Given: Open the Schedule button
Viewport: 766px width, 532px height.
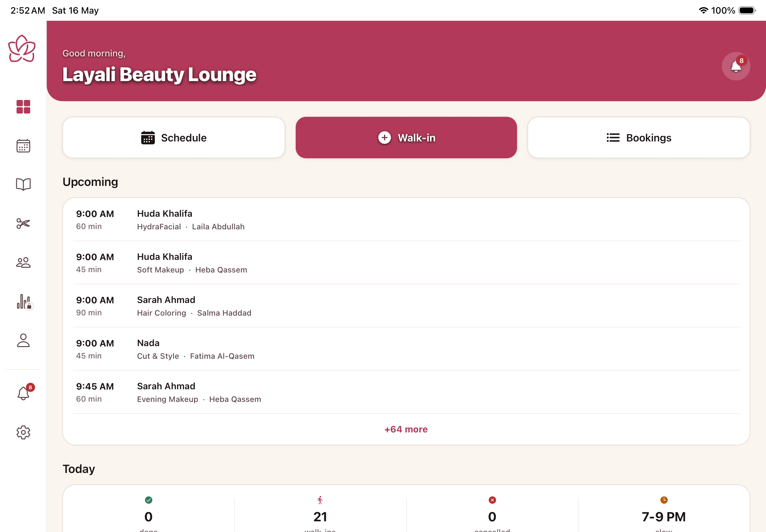Looking at the screenshot, I should (x=174, y=138).
